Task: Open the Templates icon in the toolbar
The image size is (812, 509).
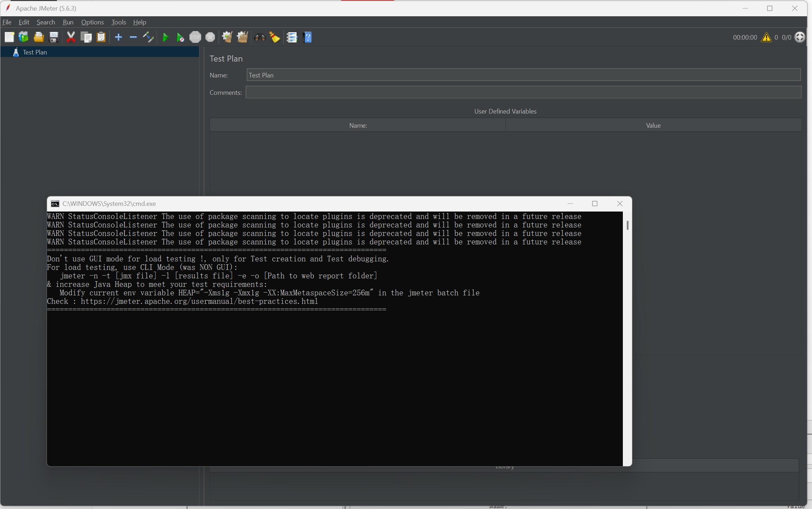Action: [x=24, y=37]
